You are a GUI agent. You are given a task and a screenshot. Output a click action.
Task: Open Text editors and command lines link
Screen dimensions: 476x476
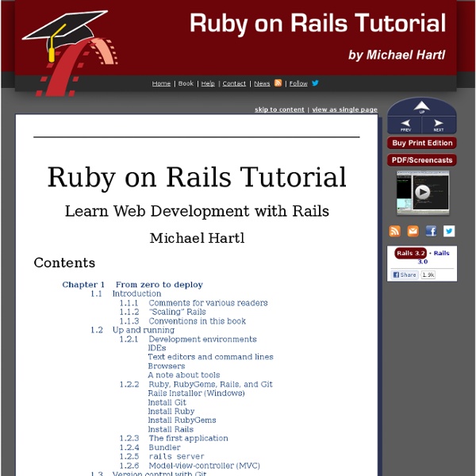211,357
